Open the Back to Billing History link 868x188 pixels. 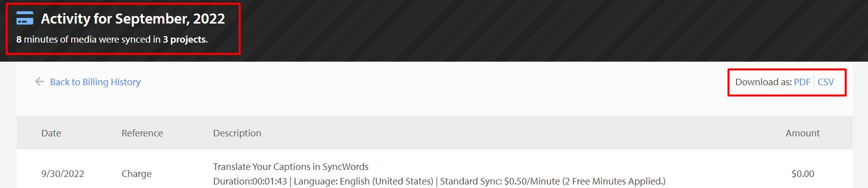[95, 82]
